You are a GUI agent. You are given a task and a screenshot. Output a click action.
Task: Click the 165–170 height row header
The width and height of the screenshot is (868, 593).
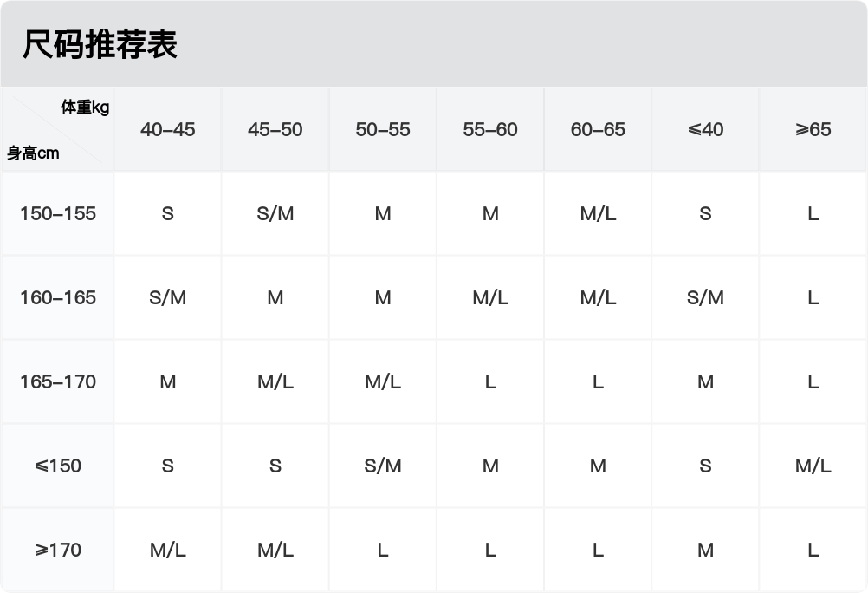[57, 381]
